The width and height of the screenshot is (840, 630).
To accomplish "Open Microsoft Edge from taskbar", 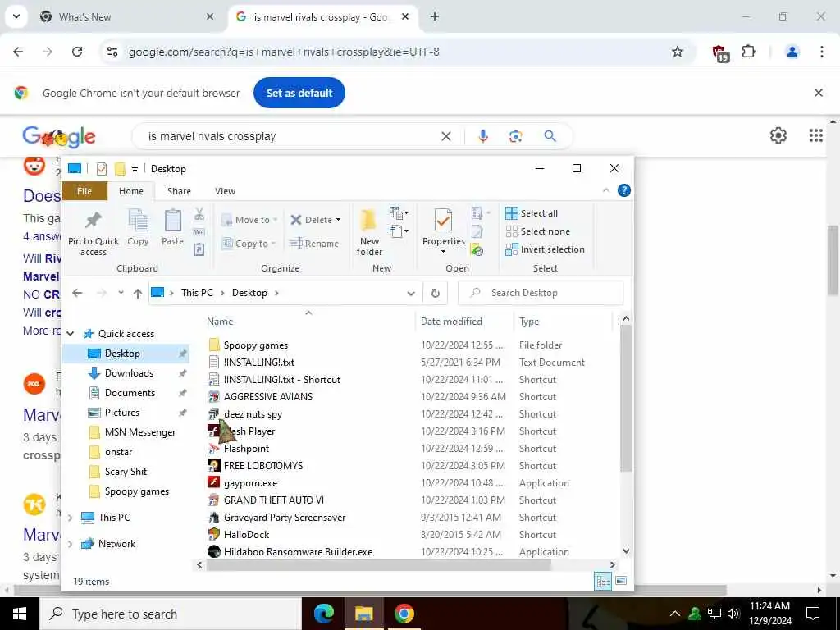I will click(323, 614).
